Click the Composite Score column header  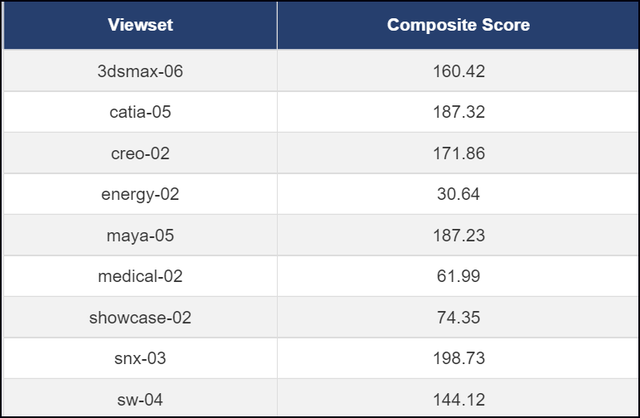click(x=458, y=25)
